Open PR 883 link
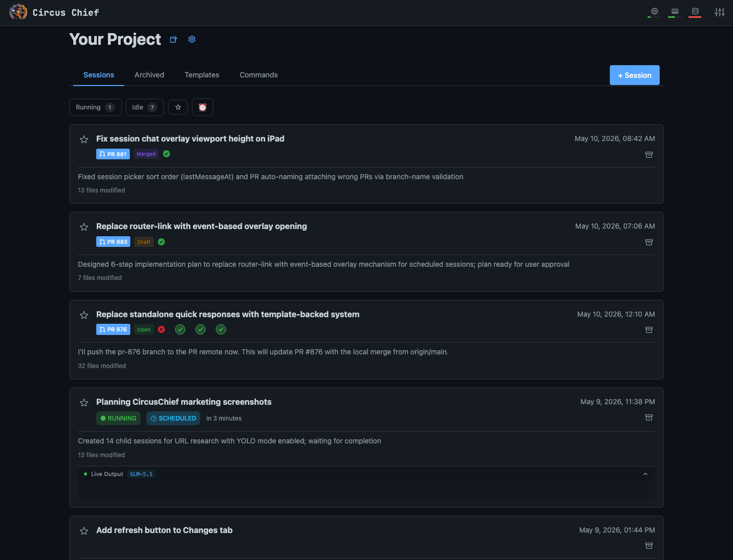Viewport: 733px width, 560px height. pos(113,242)
